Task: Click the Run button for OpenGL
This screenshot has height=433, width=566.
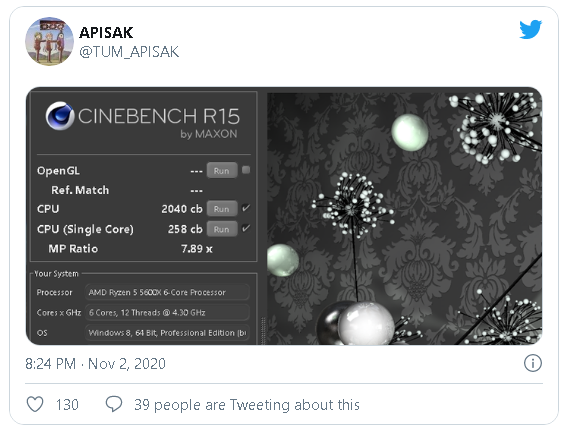Action: [222, 171]
